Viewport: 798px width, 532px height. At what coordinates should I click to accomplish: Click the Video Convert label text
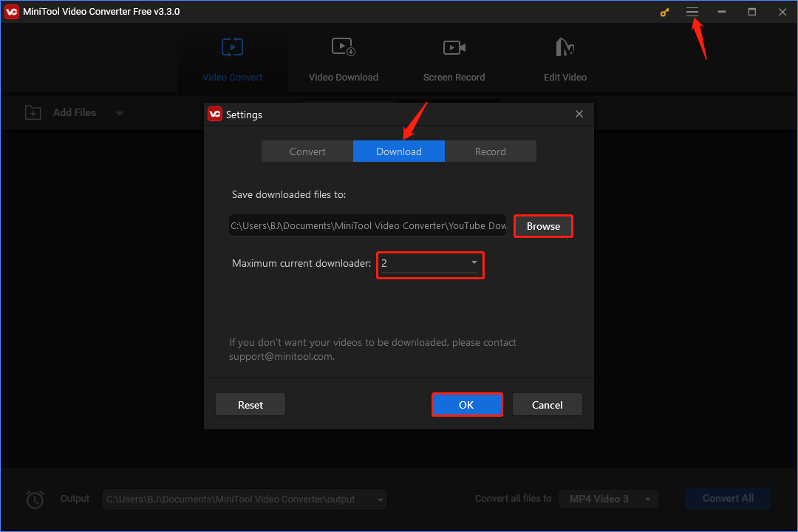pos(232,78)
